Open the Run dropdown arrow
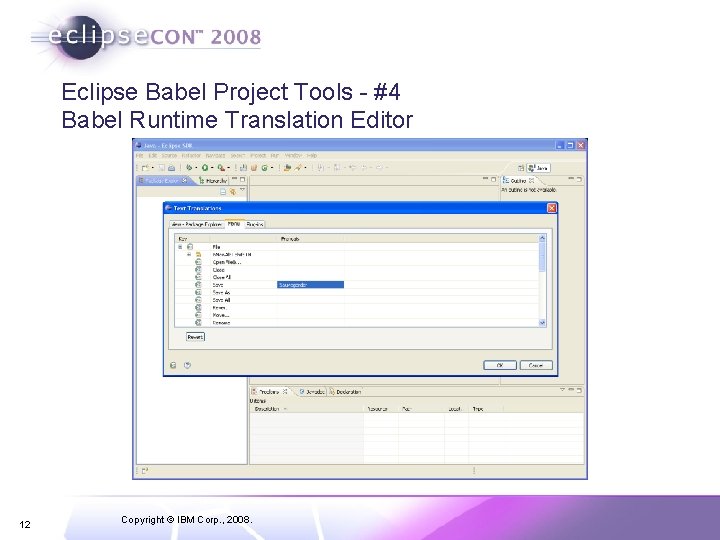Screen dimensions: 720x540 [212, 168]
